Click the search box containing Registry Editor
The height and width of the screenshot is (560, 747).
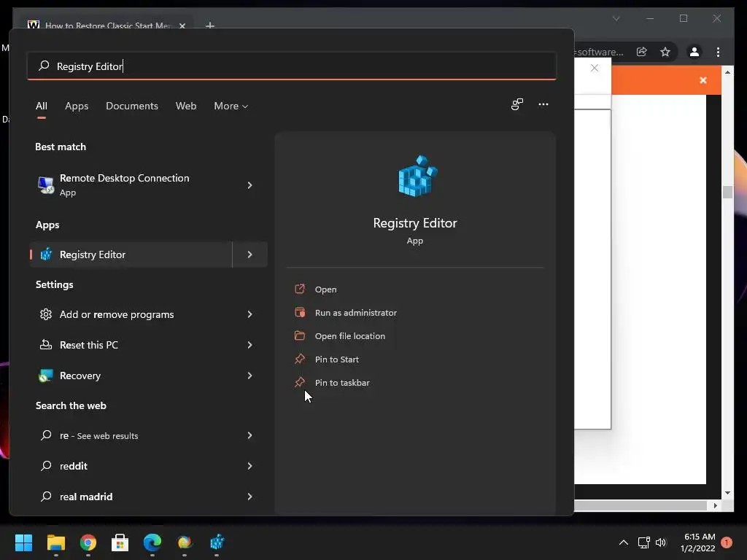[x=292, y=66]
